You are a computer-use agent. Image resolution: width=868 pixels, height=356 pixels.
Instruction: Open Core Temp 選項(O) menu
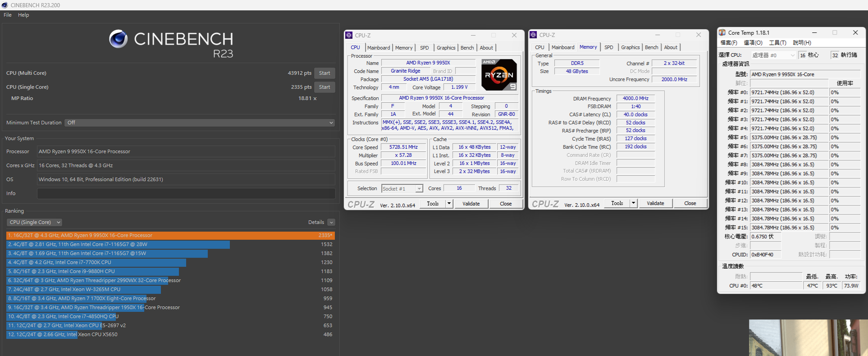753,43
